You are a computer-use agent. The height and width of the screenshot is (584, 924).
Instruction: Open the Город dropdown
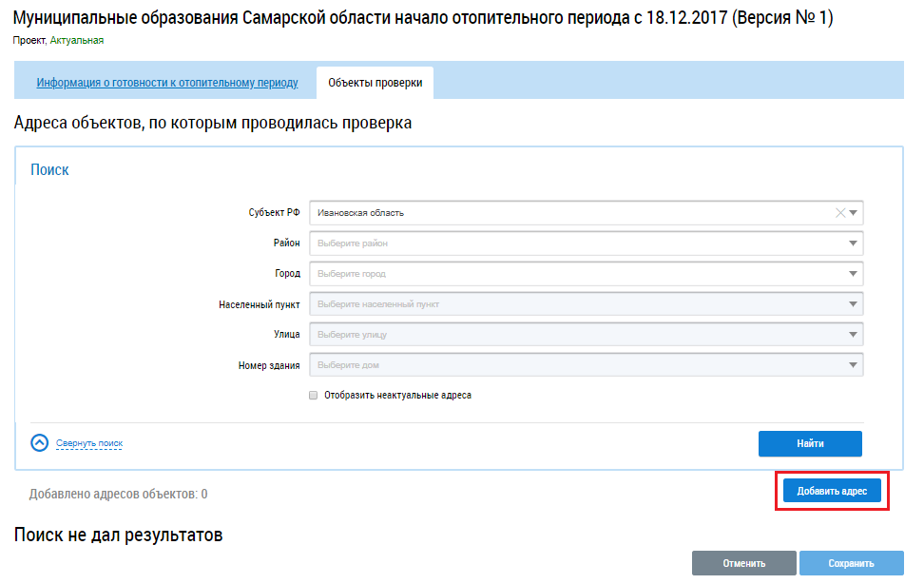[853, 274]
